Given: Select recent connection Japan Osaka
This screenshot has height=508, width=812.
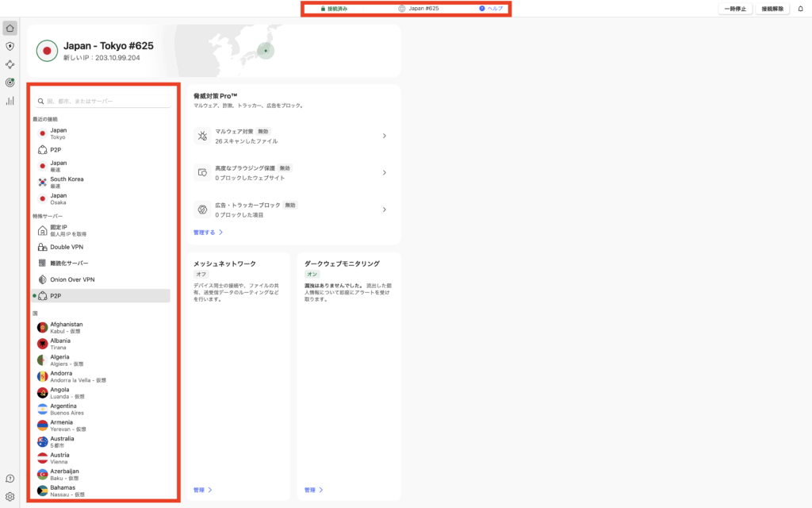Looking at the screenshot, I should (x=101, y=198).
